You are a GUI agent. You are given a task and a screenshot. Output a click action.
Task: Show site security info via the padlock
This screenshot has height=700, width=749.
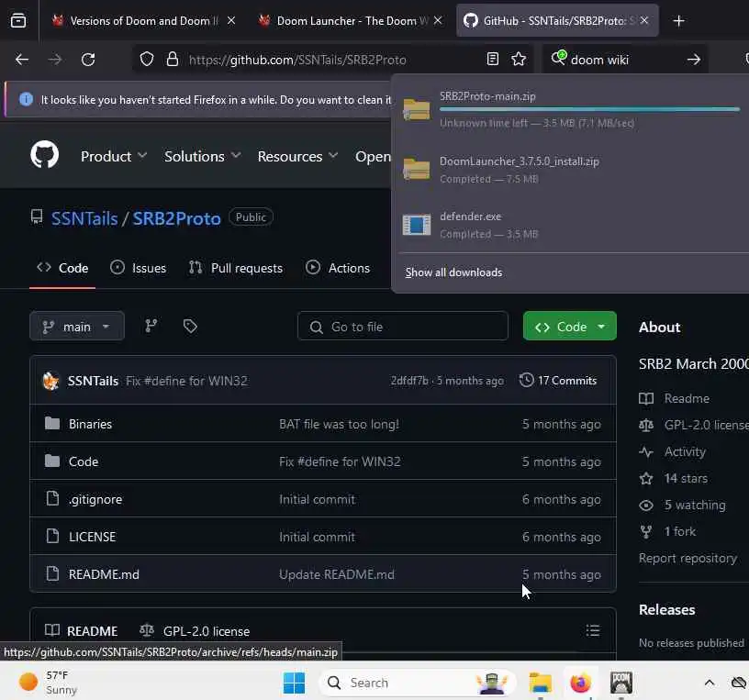pos(173,60)
